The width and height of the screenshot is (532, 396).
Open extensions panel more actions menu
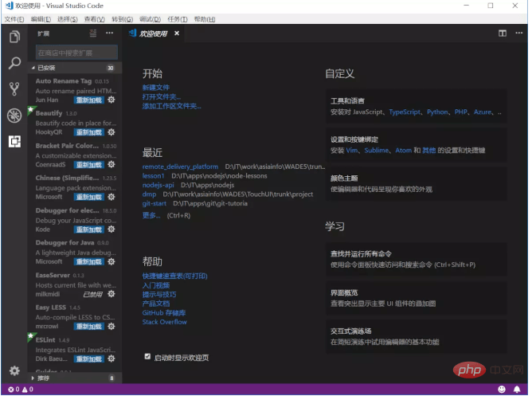pyautogui.click(x=109, y=33)
